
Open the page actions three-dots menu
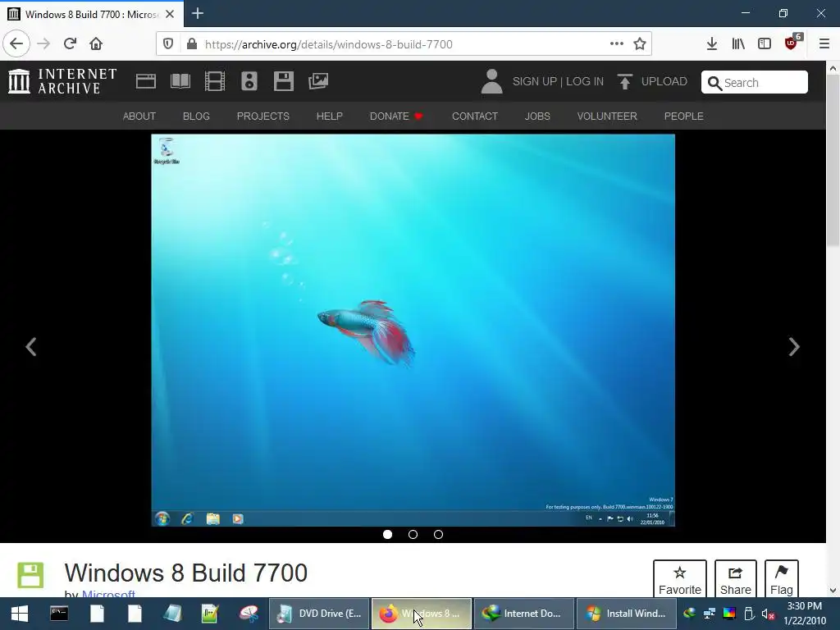[x=617, y=44]
